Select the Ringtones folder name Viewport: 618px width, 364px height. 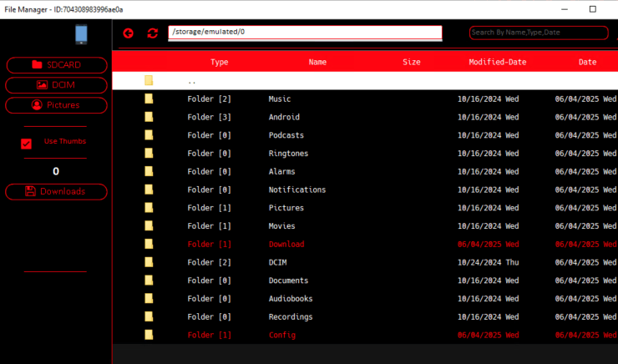(288, 154)
